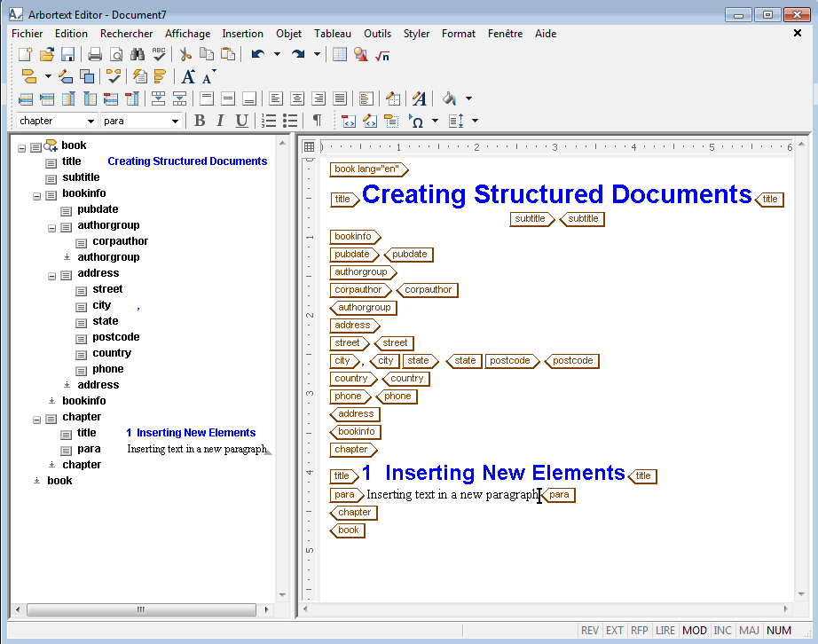818x644 pixels.
Task: Toggle the bulleted list button
Action: [x=290, y=121]
